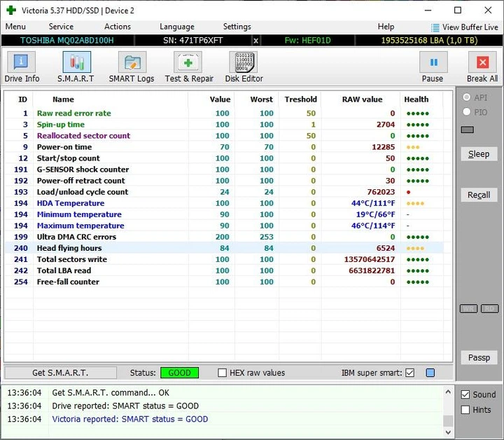The image size is (504, 440).
Task: Click the Recall button
Action: click(x=479, y=195)
